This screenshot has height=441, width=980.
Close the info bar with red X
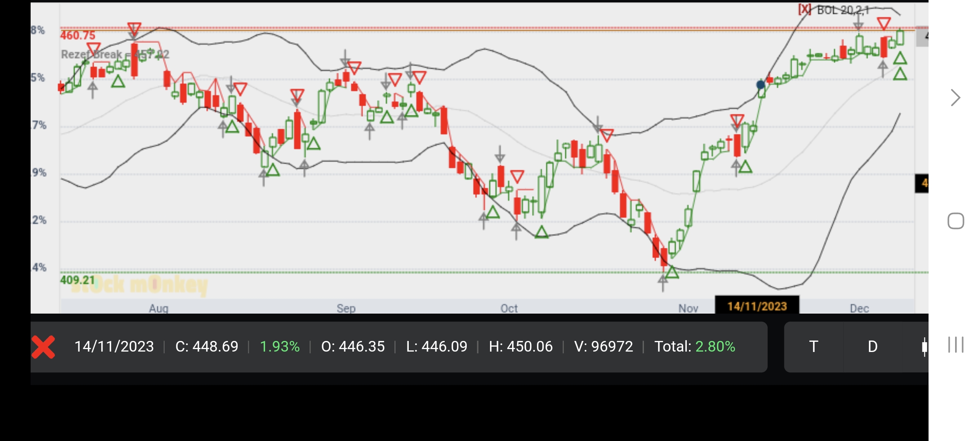click(43, 347)
